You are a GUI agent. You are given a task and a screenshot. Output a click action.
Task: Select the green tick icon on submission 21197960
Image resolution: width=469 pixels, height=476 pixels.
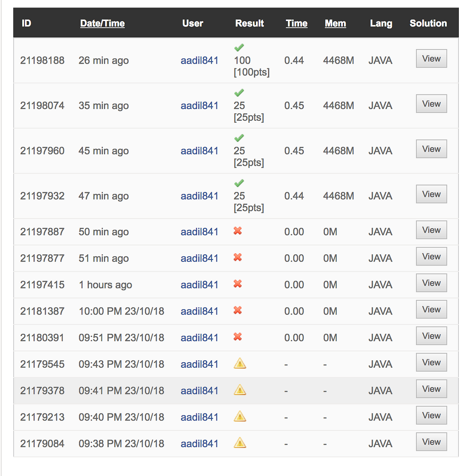[x=239, y=138]
